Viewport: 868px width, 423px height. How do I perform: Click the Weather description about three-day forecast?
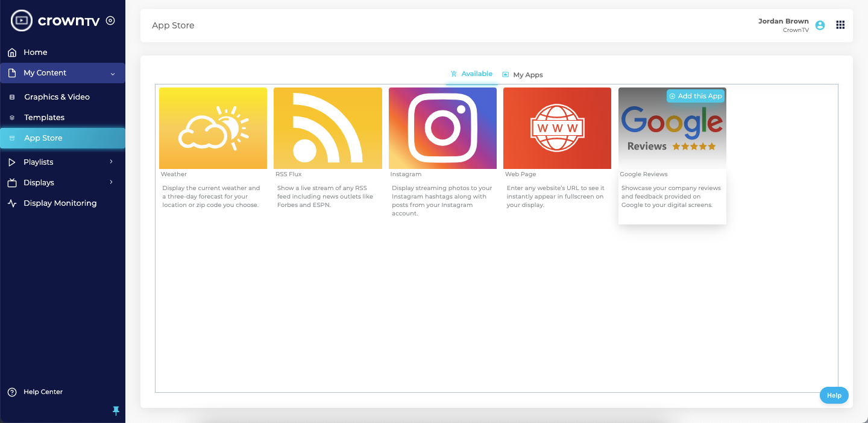click(x=212, y=197)
